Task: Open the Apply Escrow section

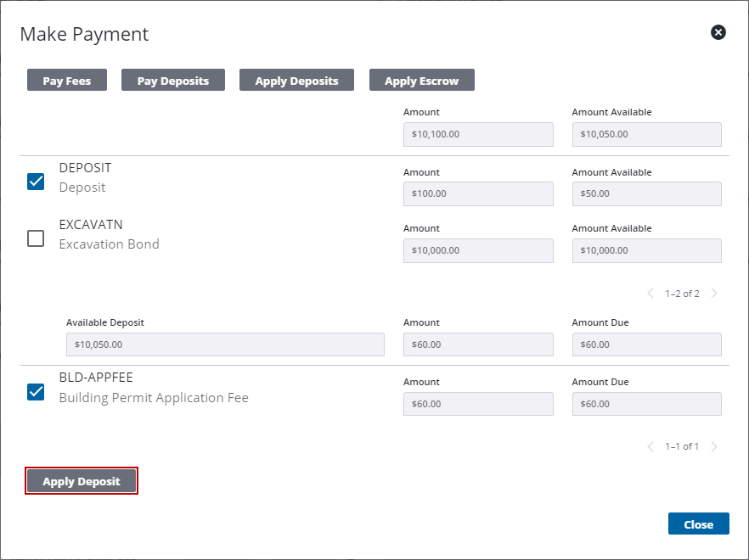Action: 421,81
